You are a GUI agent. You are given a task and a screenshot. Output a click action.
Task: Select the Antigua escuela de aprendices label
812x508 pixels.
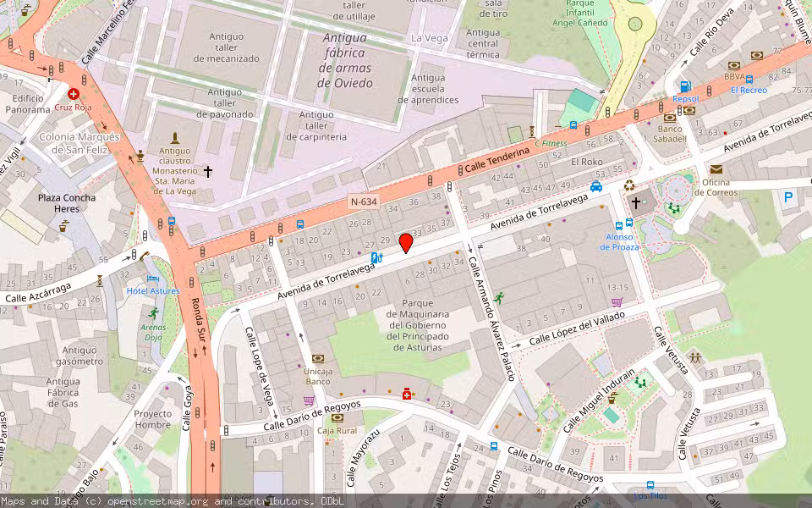[x=428, y=89]
